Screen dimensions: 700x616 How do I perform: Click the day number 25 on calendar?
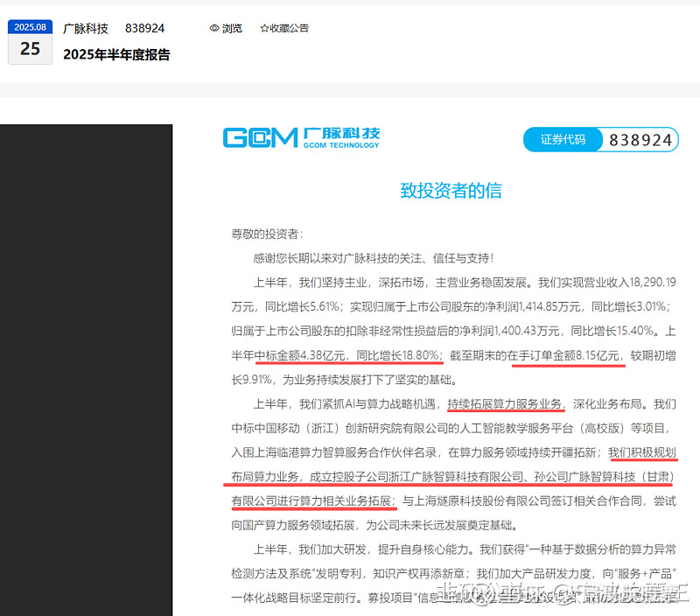[x=30, y=49]
